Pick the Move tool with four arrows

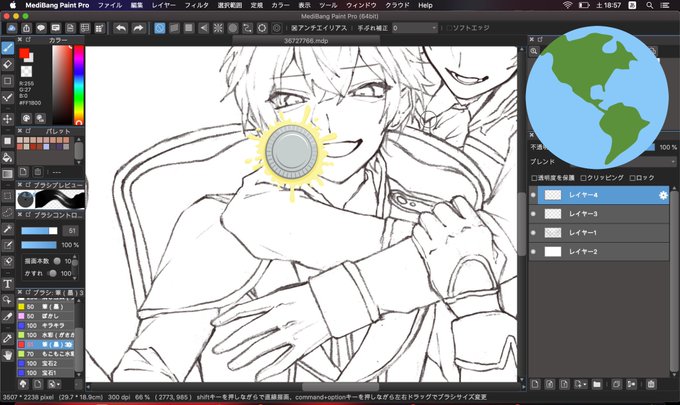coord(7,119)
